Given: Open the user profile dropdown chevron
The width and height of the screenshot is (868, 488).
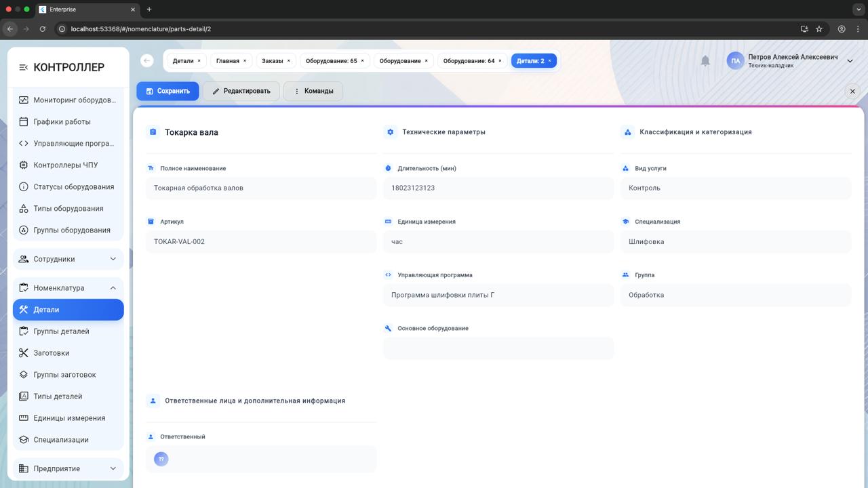Looking at the screenshot, I should tap(850, 61).
